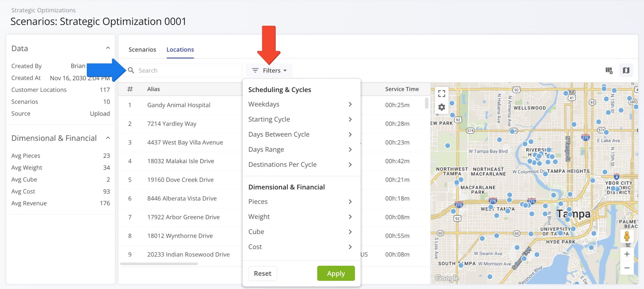Enter fullscreen mode on the map
The width and height of the screenshot is (644, 289).
(441, 93)
